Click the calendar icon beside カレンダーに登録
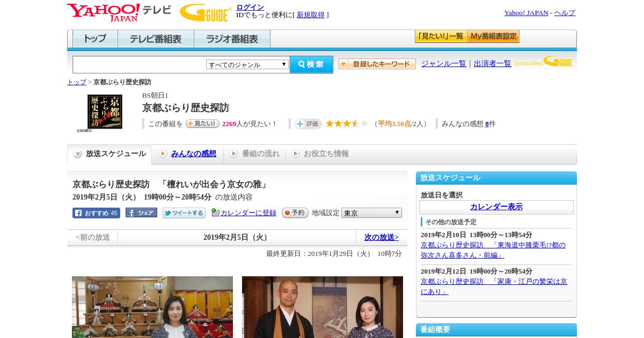644x338 pixels. [215, 212]
